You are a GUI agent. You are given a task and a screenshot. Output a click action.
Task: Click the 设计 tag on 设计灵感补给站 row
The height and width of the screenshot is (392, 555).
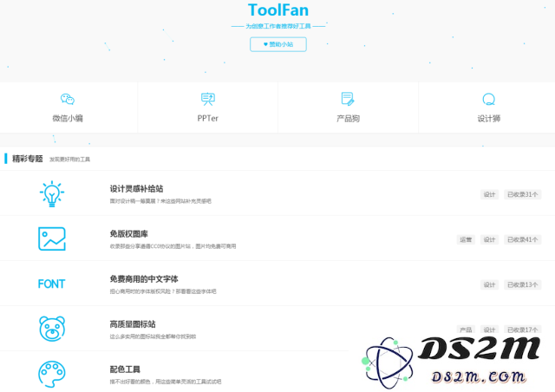coord(489,194)
